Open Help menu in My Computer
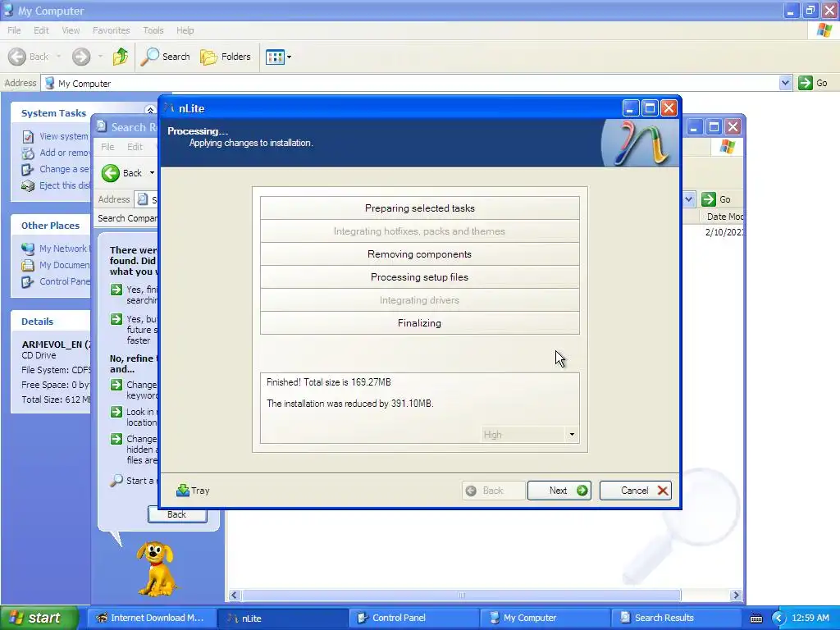The width and height of the screenshot is (840, 630). (185, 30)
